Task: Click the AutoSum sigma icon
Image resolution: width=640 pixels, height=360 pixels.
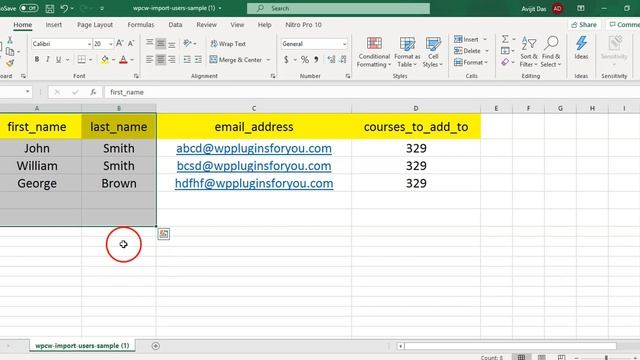Action: [505, 39]
